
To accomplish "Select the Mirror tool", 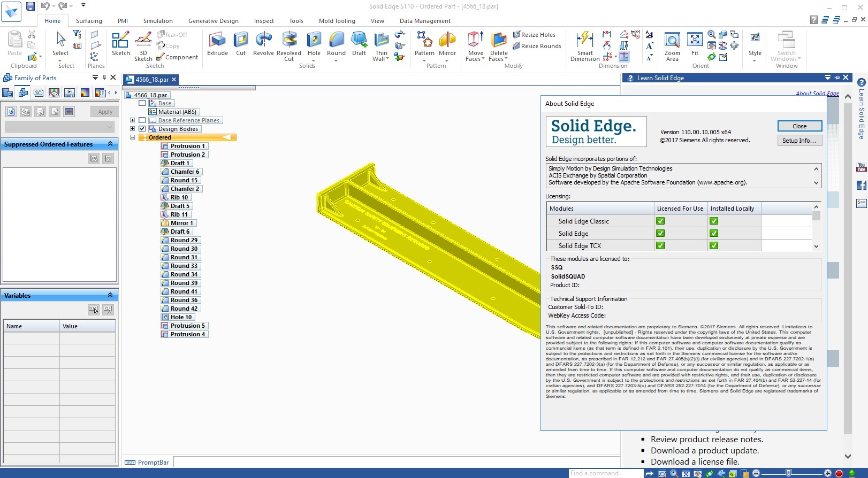I will click(447, 44).
